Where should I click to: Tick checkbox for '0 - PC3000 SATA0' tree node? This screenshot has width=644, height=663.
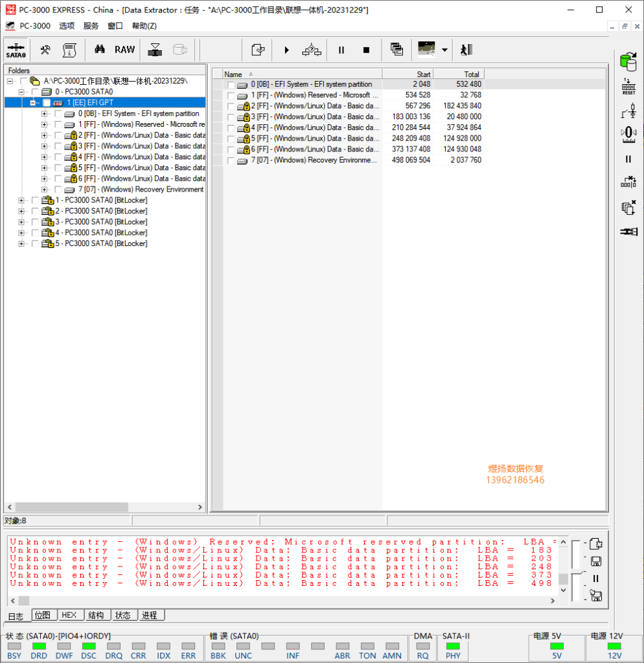[35, 92]
